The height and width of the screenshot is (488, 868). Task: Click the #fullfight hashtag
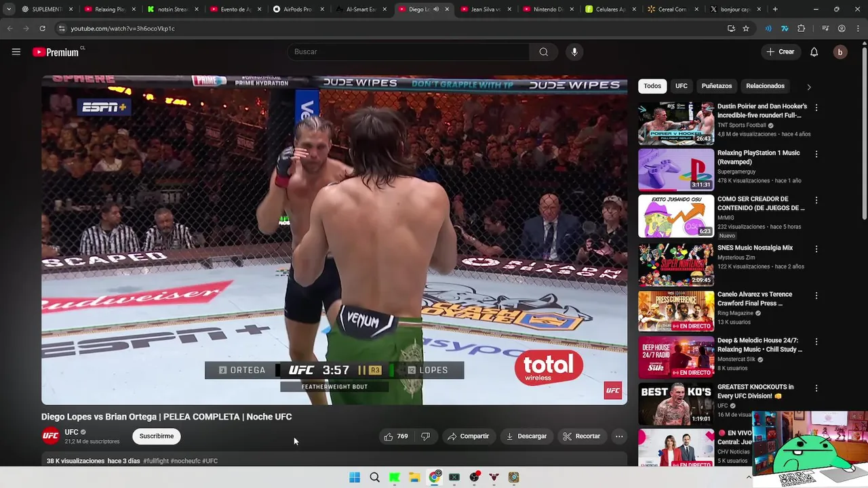[155, 461]
